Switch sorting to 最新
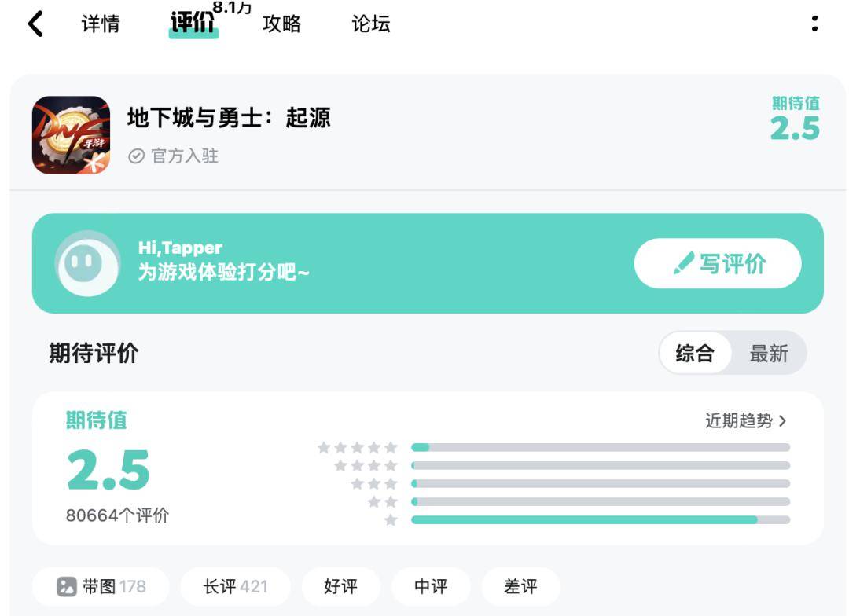849x616 pixels. pyautogui.click(x=769, y=354)
